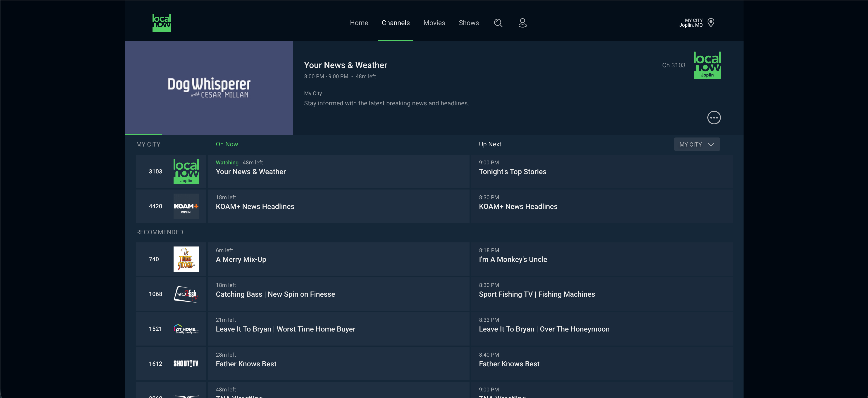Play Catching Bass | New Spin on Finesse
This screenshot has height=398, width=868.
(x=338, y=294)
